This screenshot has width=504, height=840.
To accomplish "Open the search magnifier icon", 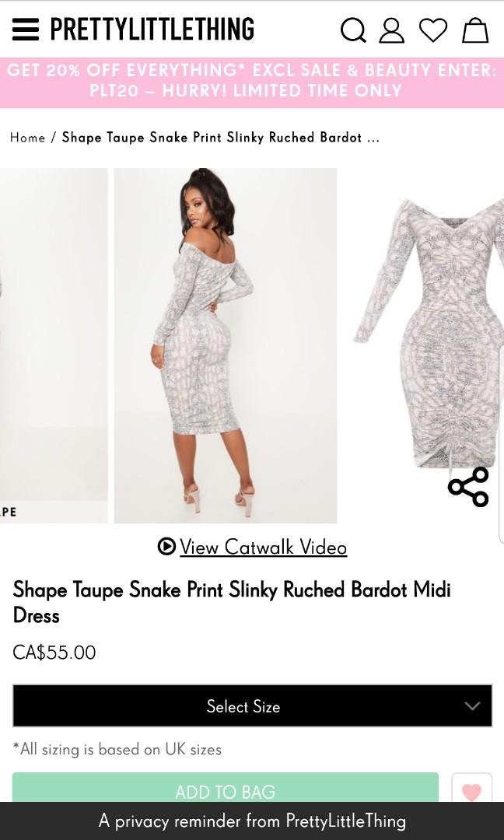I will point(353,30).
